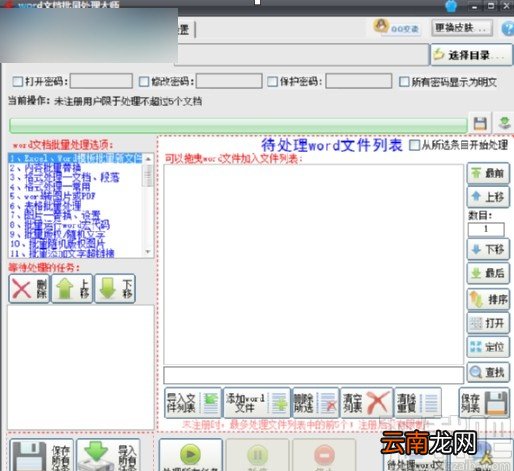Select option 9 批量版权/随机文字
The width and height of the screenshot is (514, 471).
pyautogui.click(x=57, y=234)
